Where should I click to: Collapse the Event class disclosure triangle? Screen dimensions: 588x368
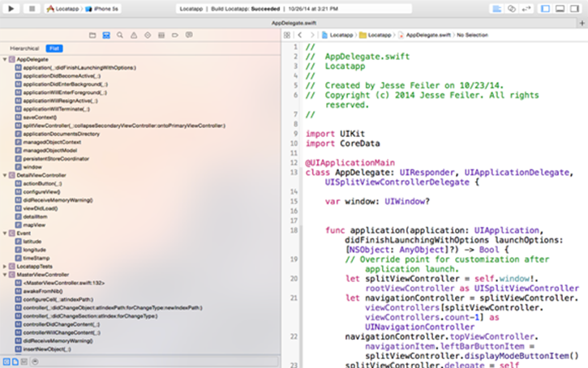5,233
